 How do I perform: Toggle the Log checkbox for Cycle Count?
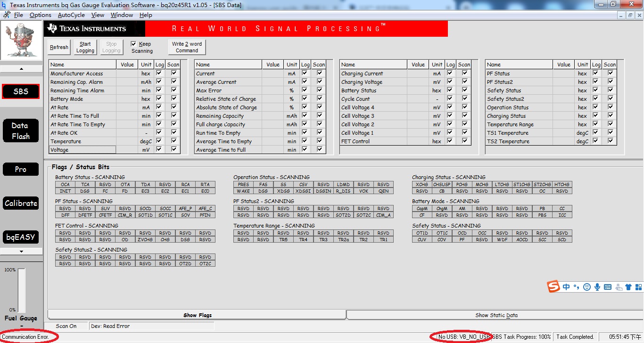click(x=450, y=98)
